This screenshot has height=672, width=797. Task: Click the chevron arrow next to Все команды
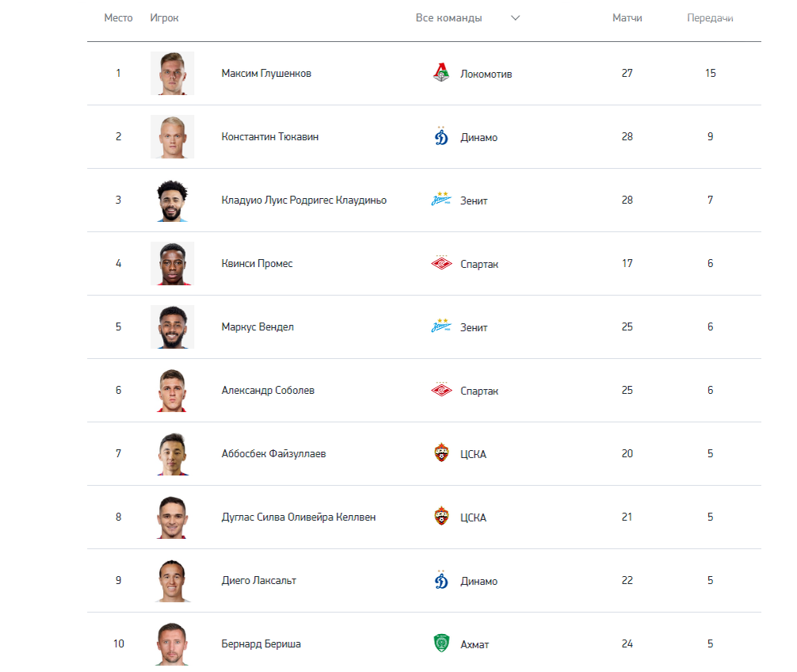515,17
